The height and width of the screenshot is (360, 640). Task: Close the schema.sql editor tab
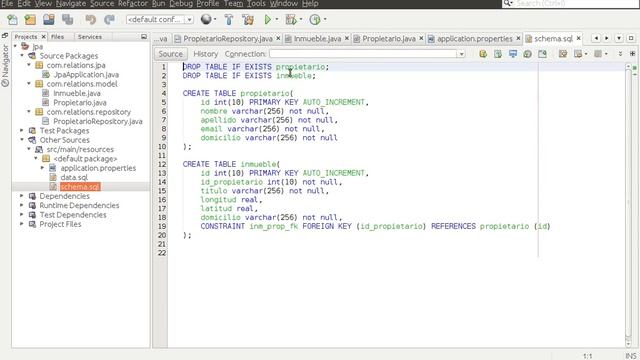click(578, 38)
